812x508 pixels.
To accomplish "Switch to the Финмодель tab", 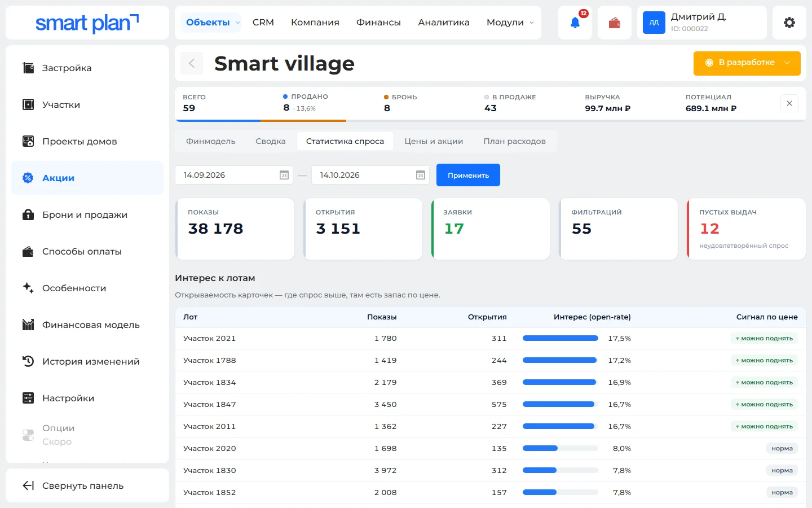I will click(x=211, y=141).
